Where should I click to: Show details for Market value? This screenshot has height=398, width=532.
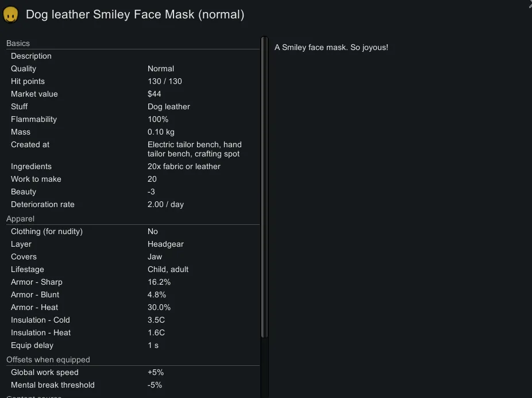tap(133, 94)
